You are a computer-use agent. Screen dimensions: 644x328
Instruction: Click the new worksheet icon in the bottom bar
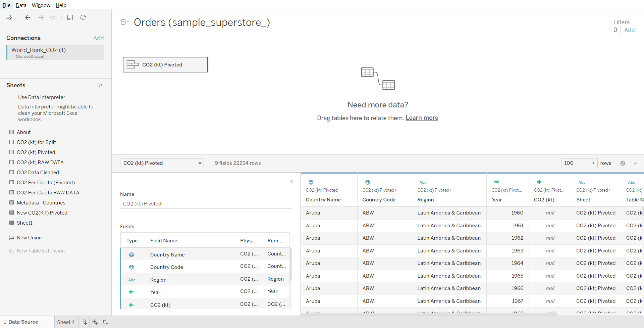[84, 322]
